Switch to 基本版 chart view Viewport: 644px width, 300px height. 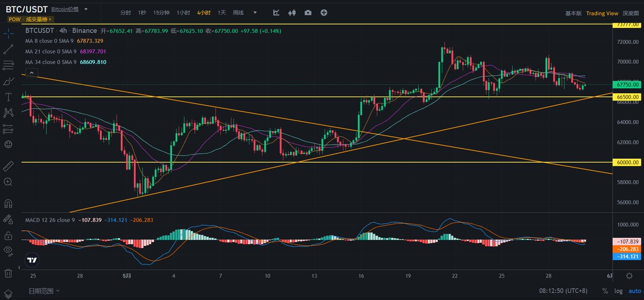click(x=573, y=13)
